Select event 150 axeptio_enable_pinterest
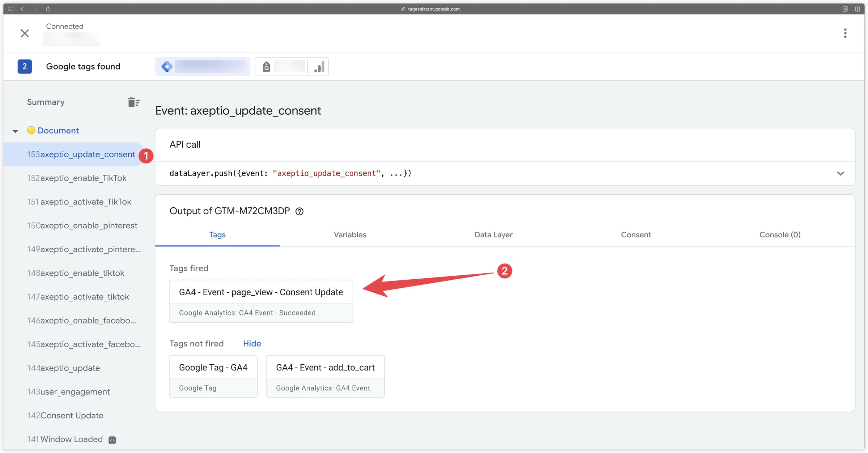The image size is (868, 453). (82, 225)
